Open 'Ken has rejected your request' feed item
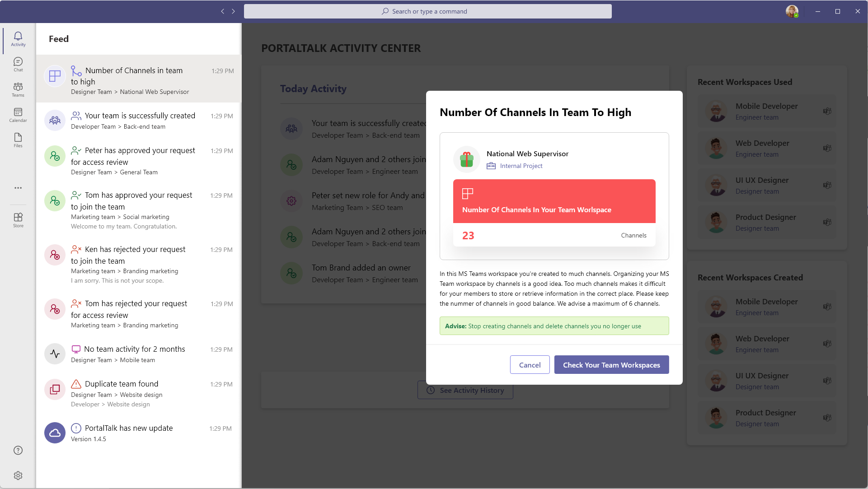 click(138, 264)
